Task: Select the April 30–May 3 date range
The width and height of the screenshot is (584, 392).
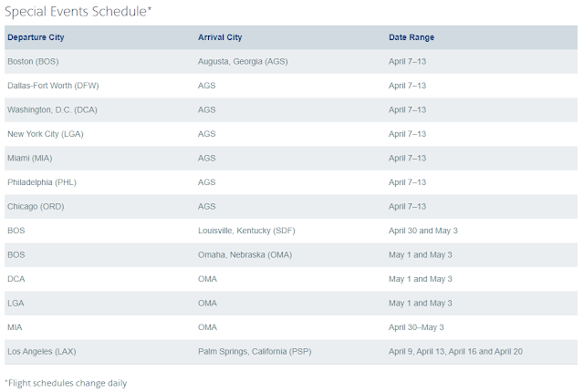Action: (416, 327)
